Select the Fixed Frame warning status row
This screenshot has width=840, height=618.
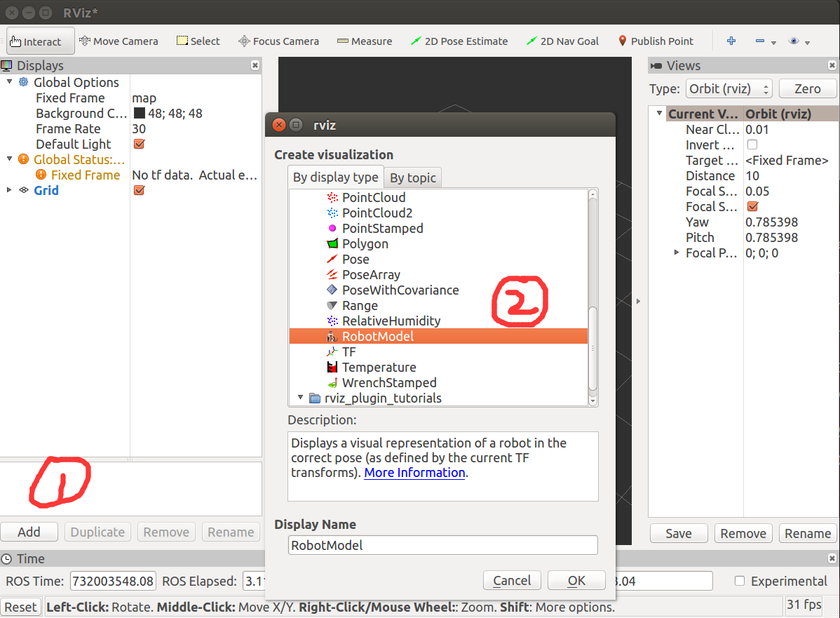click(x=130, y=175)
